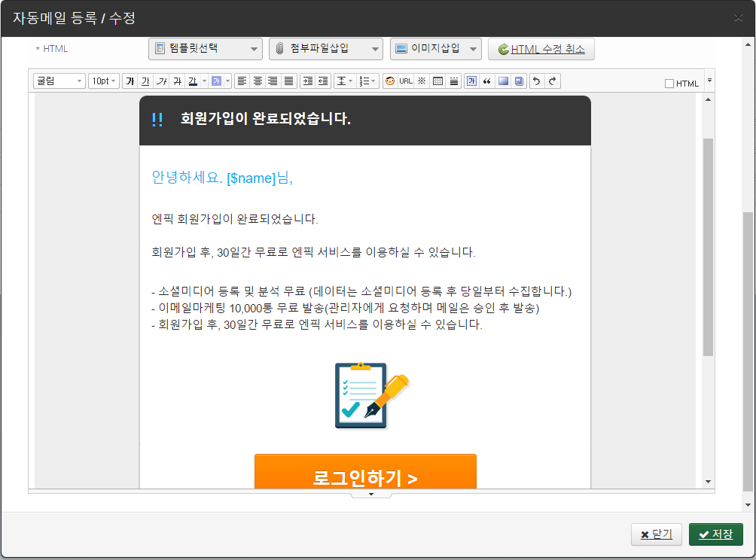Image resolution: width=756 pixels, height=560 pixels.
Task: Click the HTML 수정 취소 button
Action: point(541,49)
